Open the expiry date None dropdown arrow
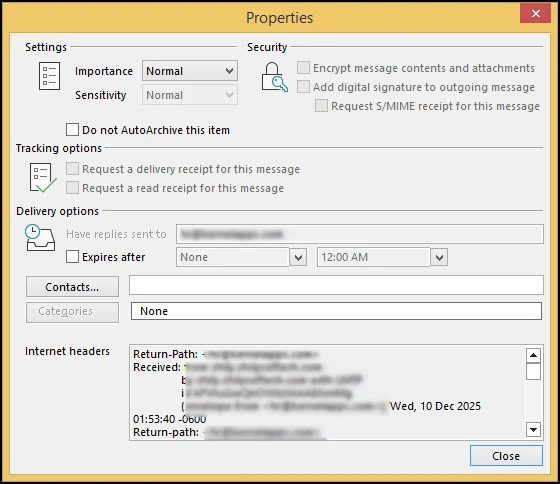This screenshot has width=560, height=484. tap(298, 257)
